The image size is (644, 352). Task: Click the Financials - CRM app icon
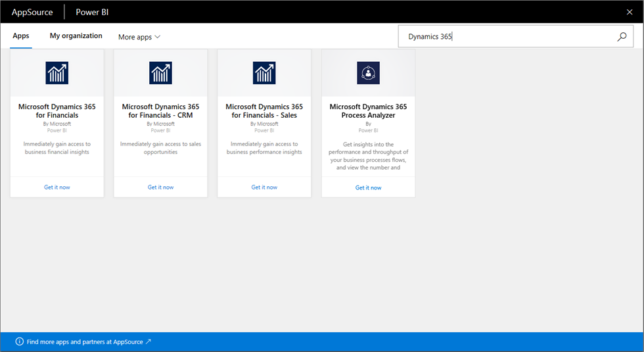click(x=160, y=73)
